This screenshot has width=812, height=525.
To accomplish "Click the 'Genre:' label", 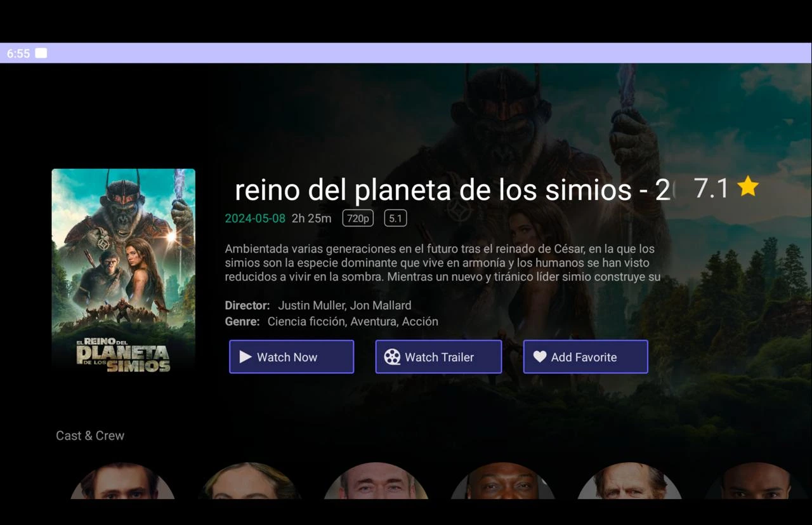I will 242,321.
